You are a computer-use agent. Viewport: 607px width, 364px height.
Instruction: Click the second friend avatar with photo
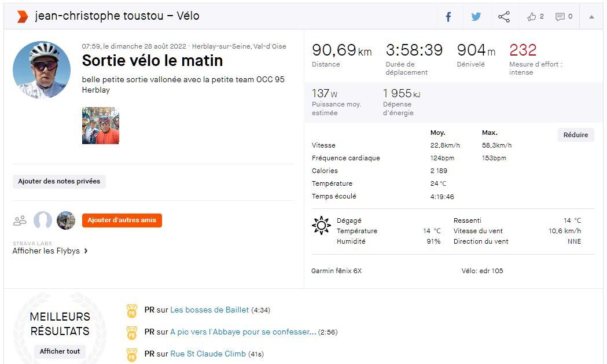click(66, 220)
